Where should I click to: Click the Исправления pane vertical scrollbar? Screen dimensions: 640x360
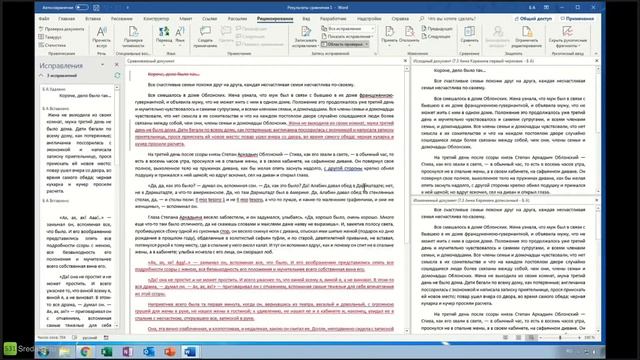117,207
